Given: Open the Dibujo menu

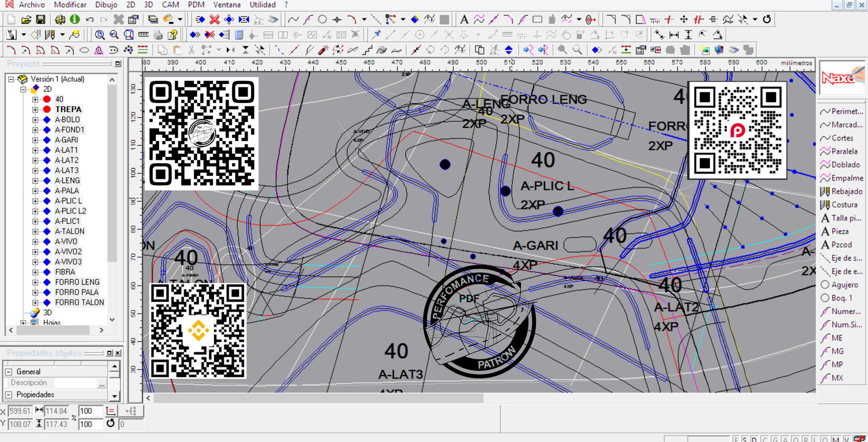Looking at the screenshot, I should [x=106, y=5].
